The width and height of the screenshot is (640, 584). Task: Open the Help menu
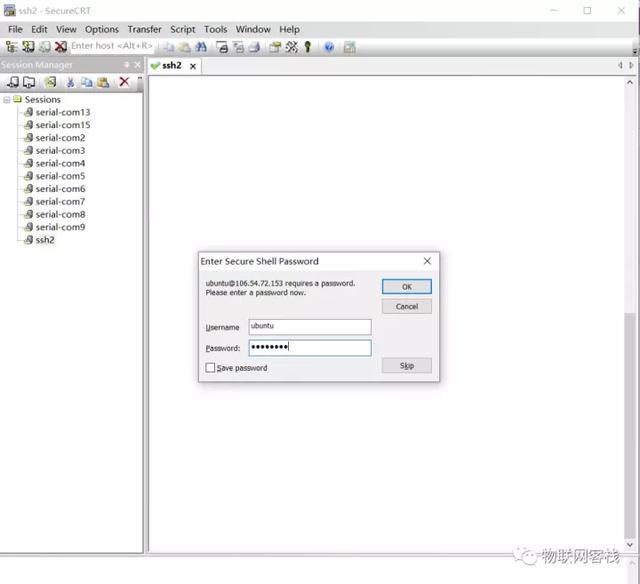click(x=289, y=29)
